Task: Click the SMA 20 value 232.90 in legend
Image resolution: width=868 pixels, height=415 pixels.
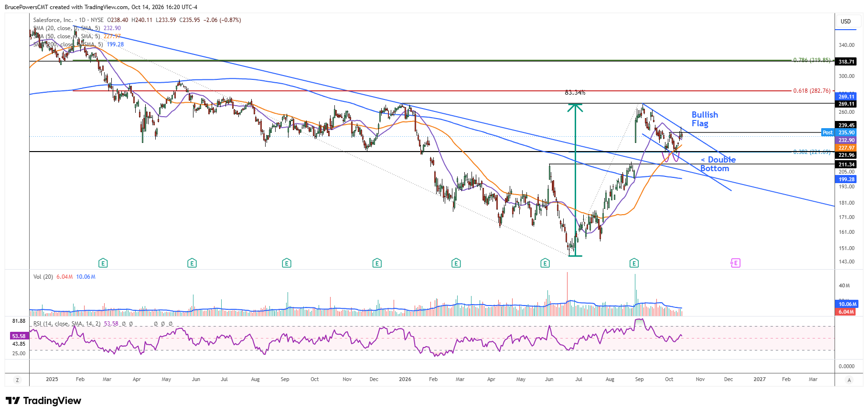Action: tap(112, 28)
